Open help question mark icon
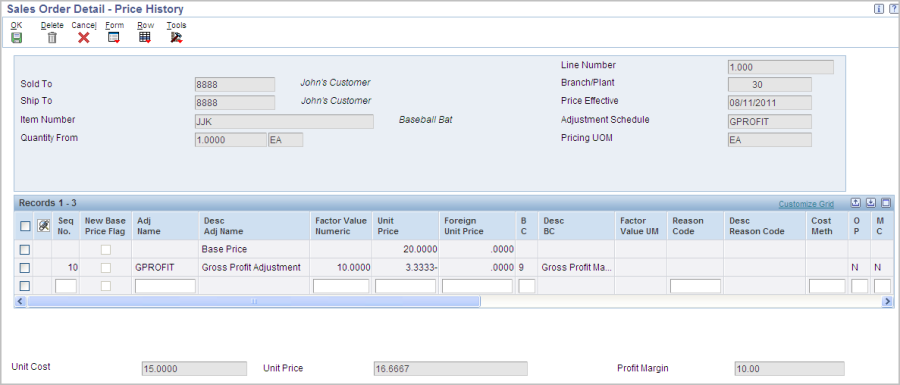 click(893, 9)
